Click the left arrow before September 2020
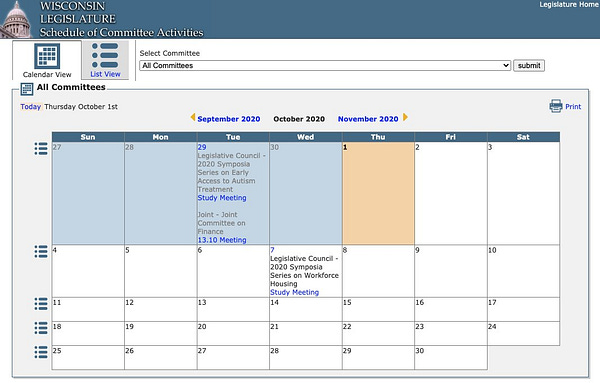This screenshot has width=600, height=383. coord(193,117)
